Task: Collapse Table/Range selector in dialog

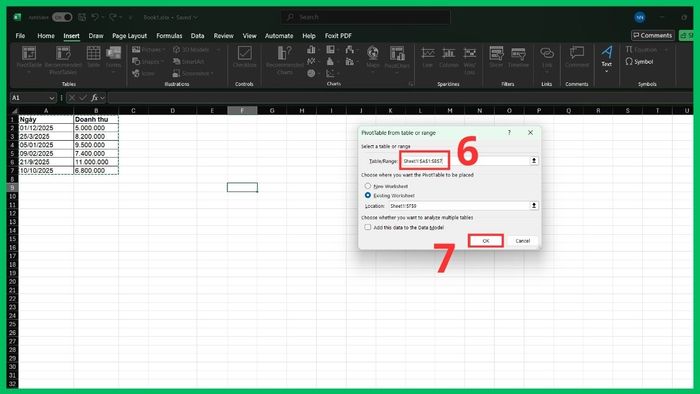Action: coord(533,161)
